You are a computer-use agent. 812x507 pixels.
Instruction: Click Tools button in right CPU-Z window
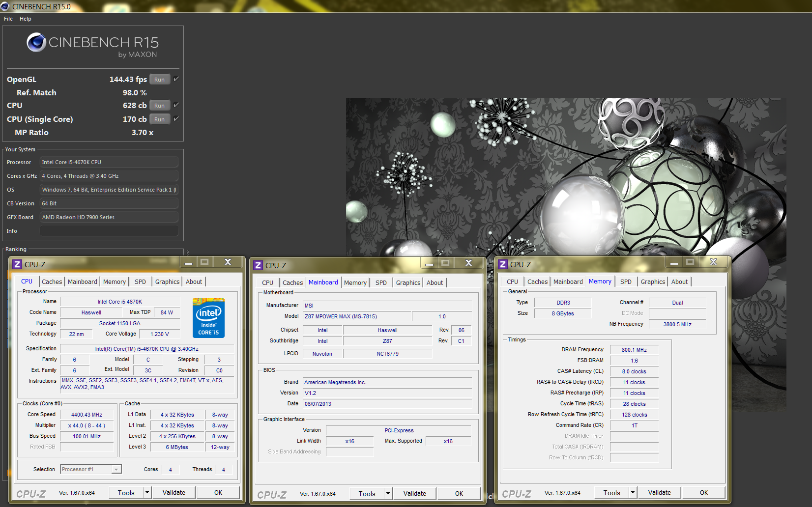(x=611, y=492)
